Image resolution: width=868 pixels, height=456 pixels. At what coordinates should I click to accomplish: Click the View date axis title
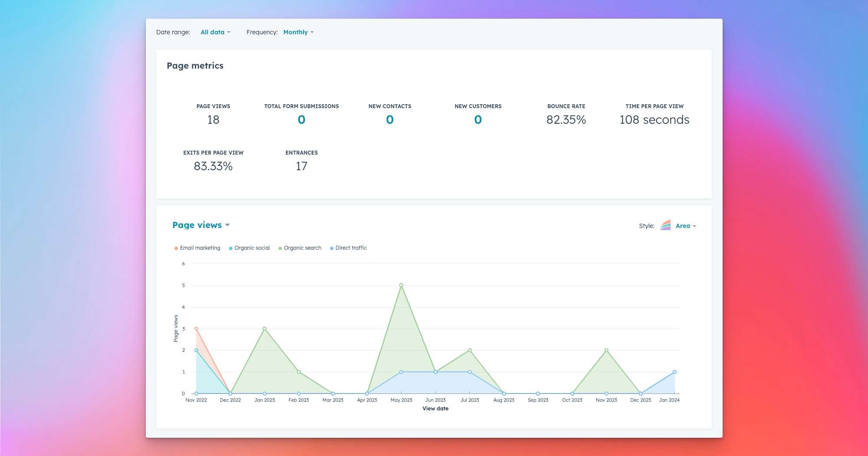pyautogui.click(x=435, y=409)
